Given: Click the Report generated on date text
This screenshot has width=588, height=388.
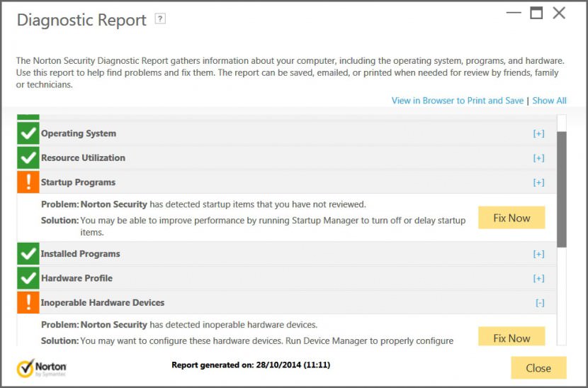Looking at the screenshot, I should (x=251, y=365).
